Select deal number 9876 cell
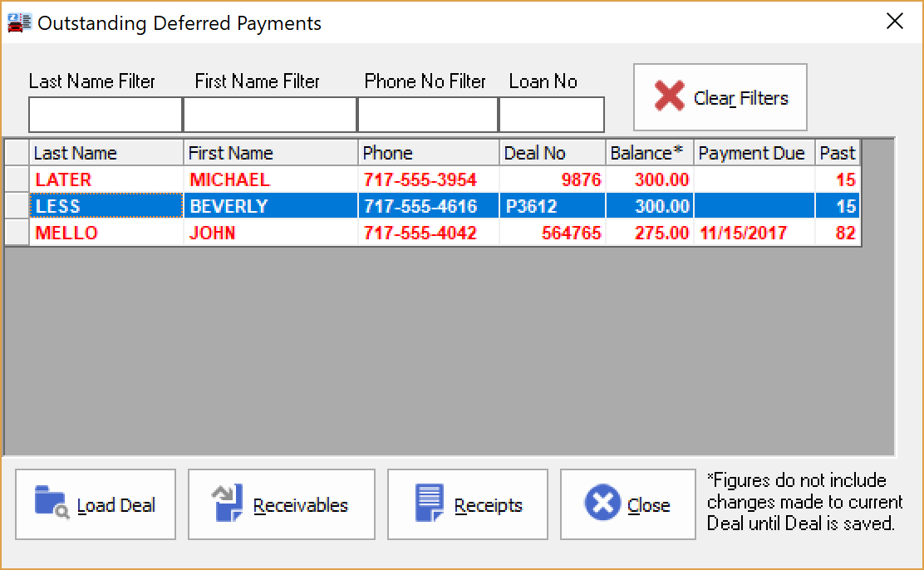 [x=552, y=179]
